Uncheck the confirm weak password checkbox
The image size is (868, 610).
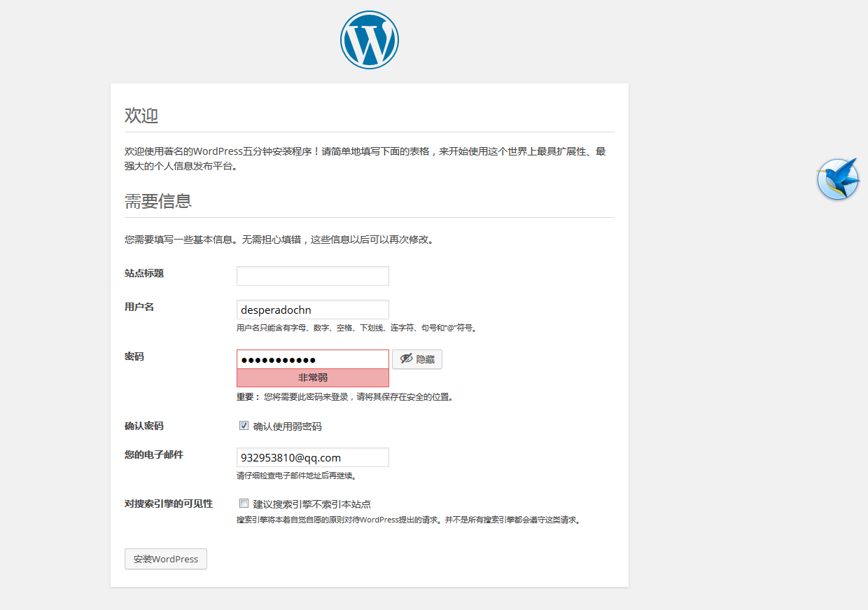(244, 426)
